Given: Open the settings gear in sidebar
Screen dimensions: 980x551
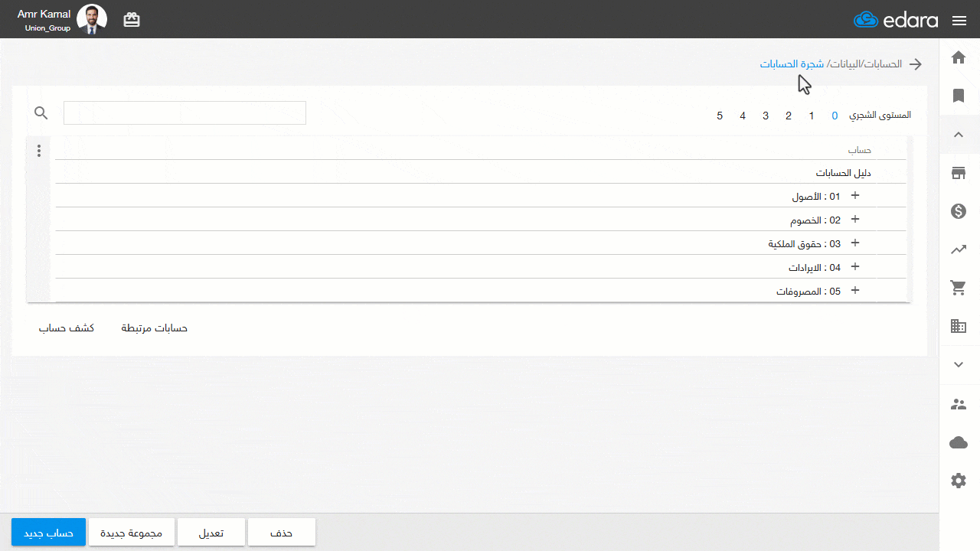Looking at the screenshot, I should (959, 481).
